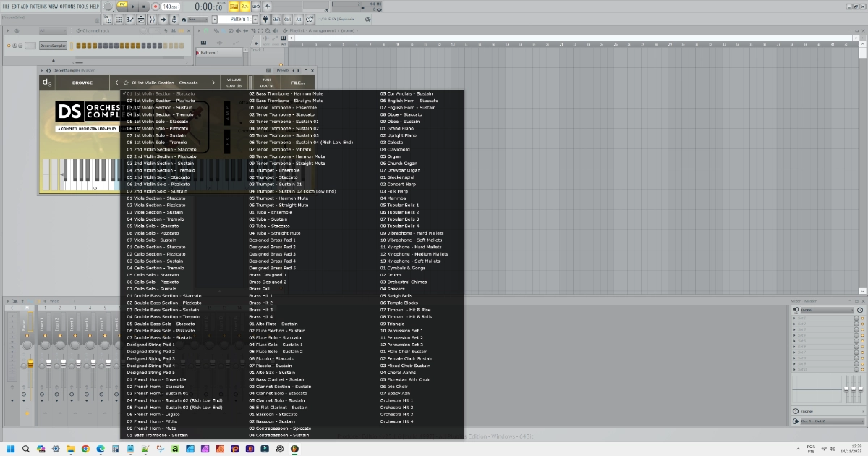
Task: Click the 140 tempo field
Action: click(169, 7)
